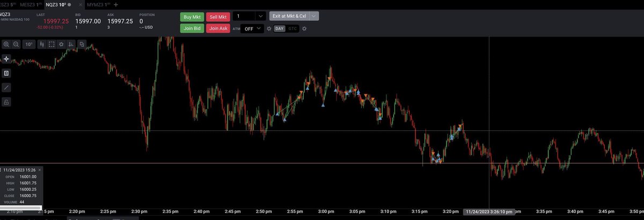Open the data box panel icon

pos(6,73)
